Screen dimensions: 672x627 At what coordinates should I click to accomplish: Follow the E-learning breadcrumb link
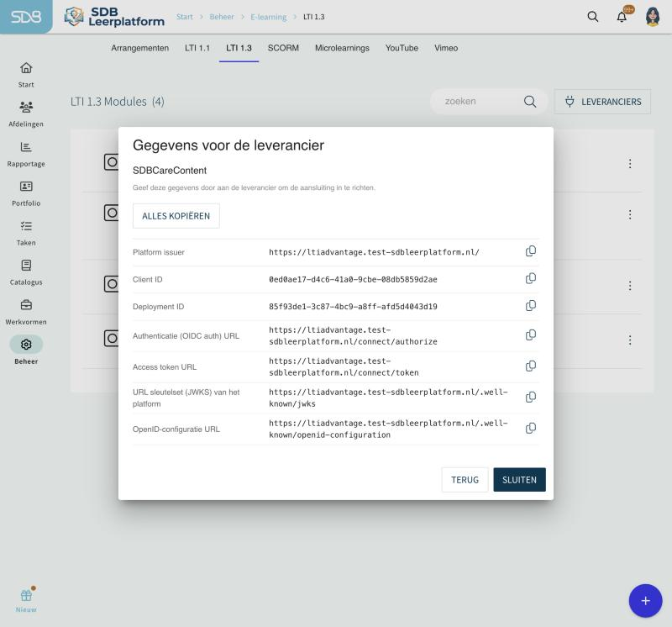pyautogui.click(x=269, y=17)
